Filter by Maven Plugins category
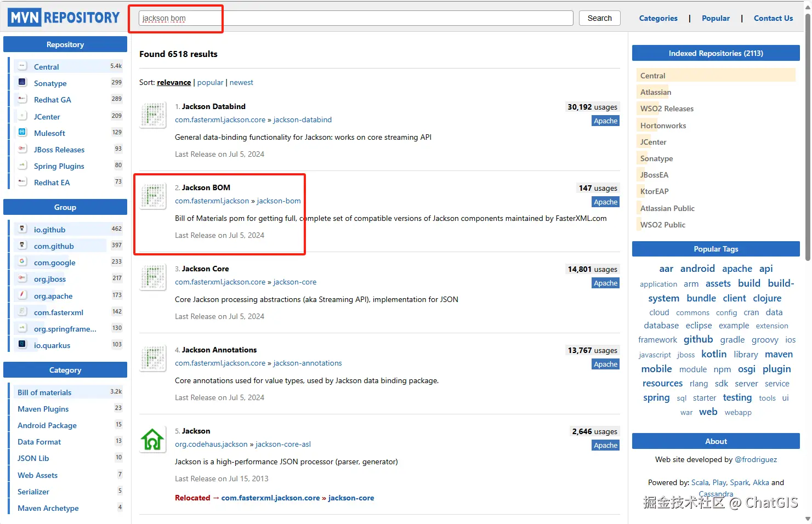 click(43, 409)
